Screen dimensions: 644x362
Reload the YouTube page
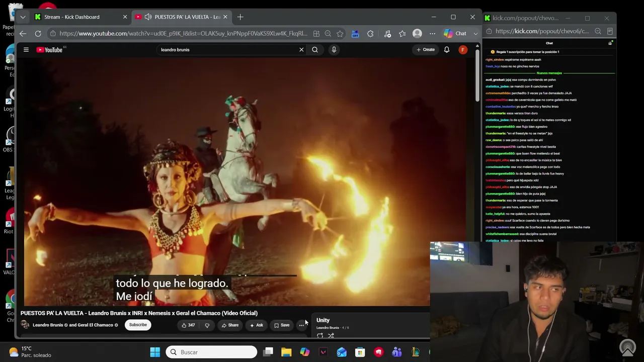[38, 34]
